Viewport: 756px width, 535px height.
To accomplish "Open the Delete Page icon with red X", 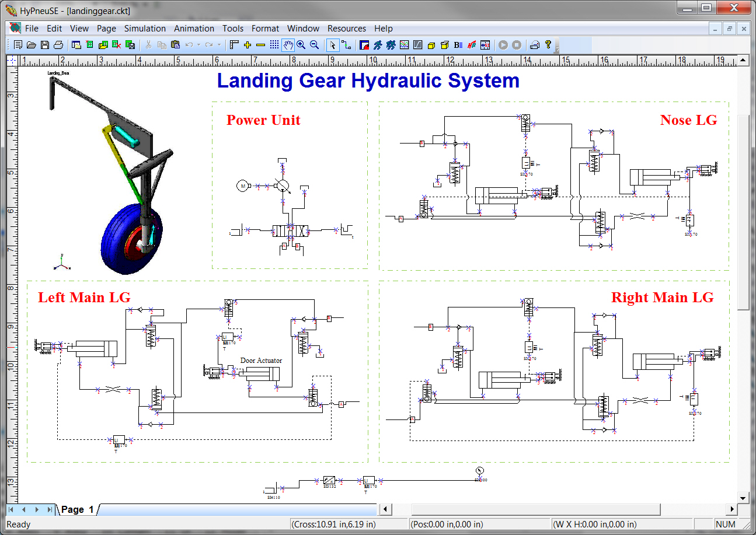I will (x=115, y=45).
